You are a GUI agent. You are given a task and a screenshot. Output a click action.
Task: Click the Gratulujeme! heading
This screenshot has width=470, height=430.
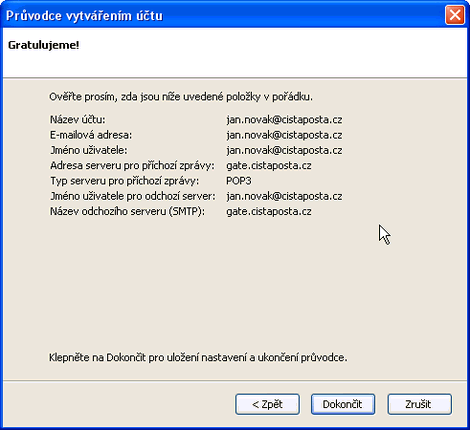(44, 45)
